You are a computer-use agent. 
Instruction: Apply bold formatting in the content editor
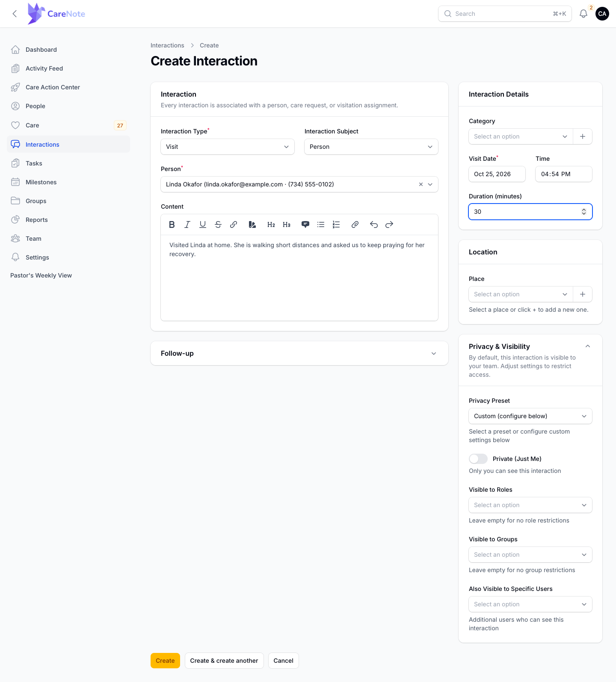click(172, 224)
